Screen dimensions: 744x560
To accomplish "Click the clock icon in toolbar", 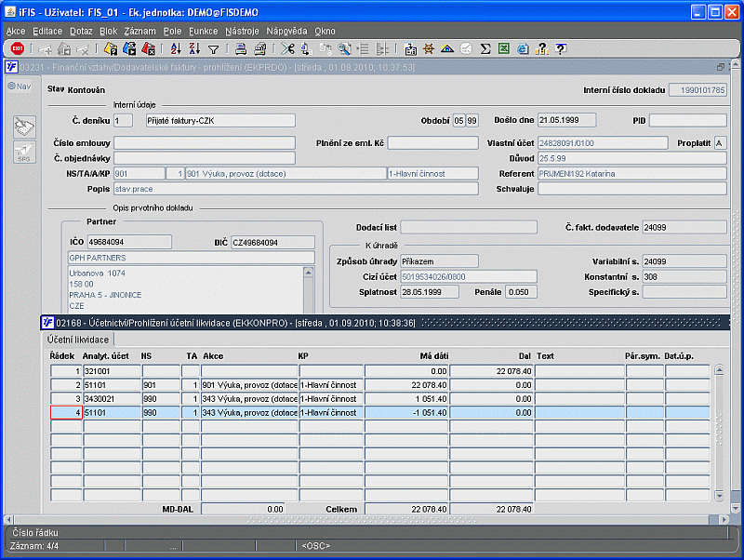I will click(466, 48).
